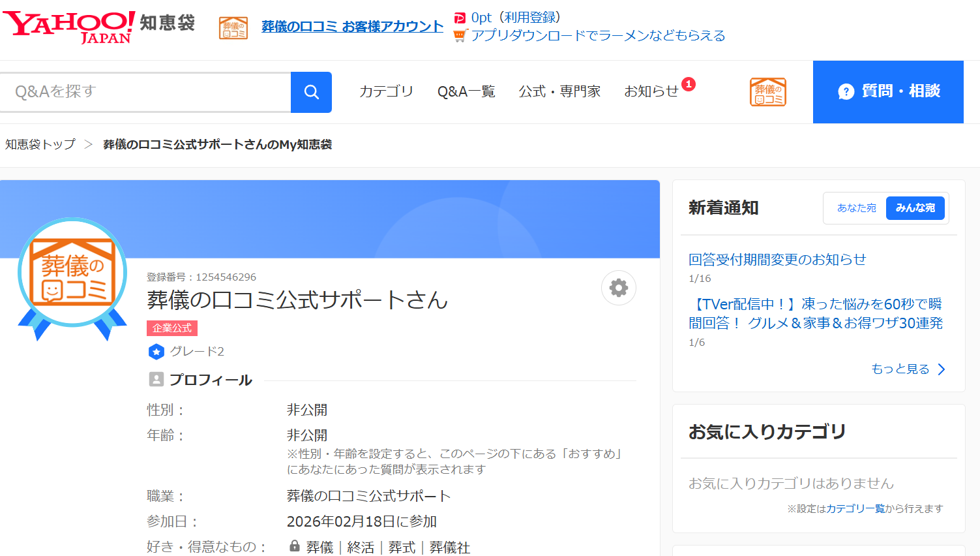Select the 葬儀の口コミ logo near 質問・相談
This screenshot has width=980, height=556.
pos(767,92)
